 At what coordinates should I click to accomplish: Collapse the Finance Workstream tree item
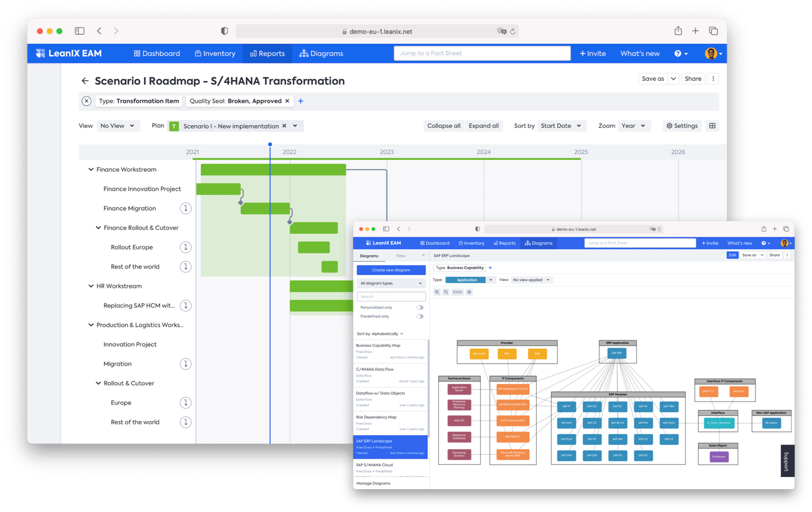click(x=91, y=169)
